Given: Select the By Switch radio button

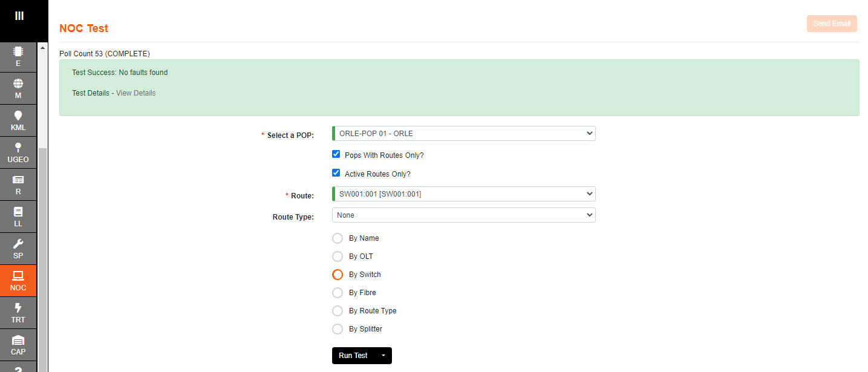Looking at the screenshot, I should [338, 275].
